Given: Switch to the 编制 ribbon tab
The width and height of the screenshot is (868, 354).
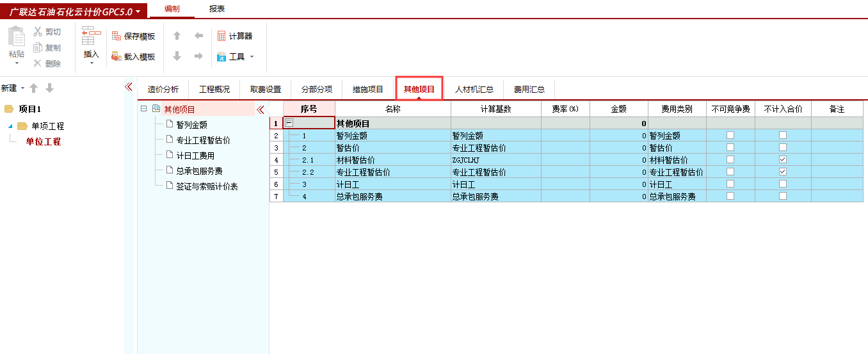Looking at the screenshot, I should pyautogui.click(x=172, y=8).
